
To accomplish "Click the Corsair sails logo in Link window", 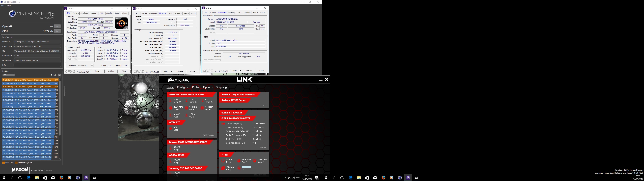I will 170,80.
